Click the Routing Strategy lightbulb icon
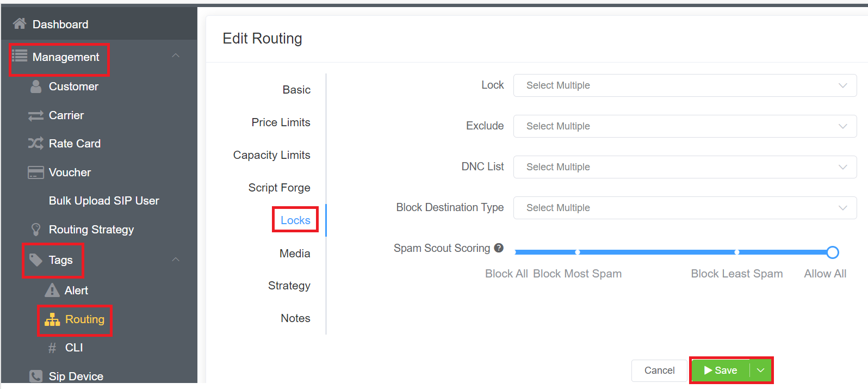Viewport: 868px width, 389px height. coord(36,230)
